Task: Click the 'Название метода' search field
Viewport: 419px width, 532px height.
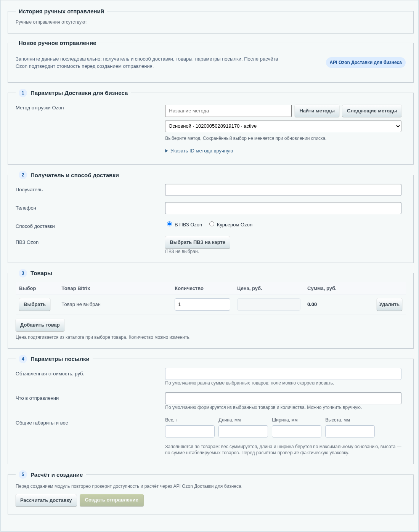Action: pyautogui.click(x=228, y=111)
